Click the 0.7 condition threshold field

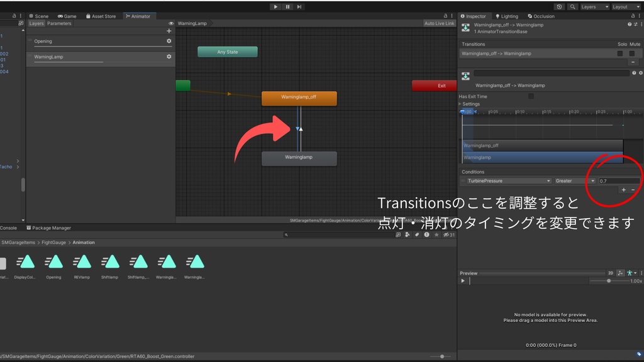coord(619,180)
